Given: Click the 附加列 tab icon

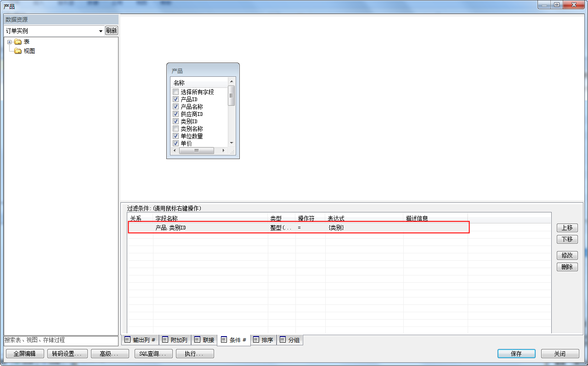Looking at the screenshot, I should pos(165,340).
